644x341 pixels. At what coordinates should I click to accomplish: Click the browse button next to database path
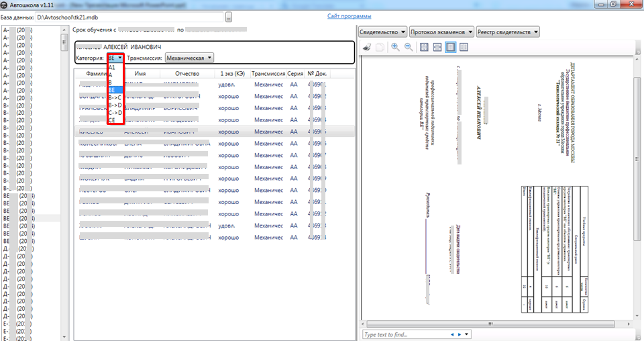pyautogui.click(x=229, y=17)
